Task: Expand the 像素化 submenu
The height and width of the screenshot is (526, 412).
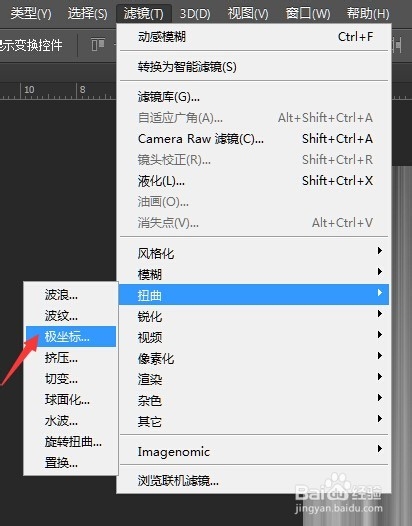Action: (254, 358)
